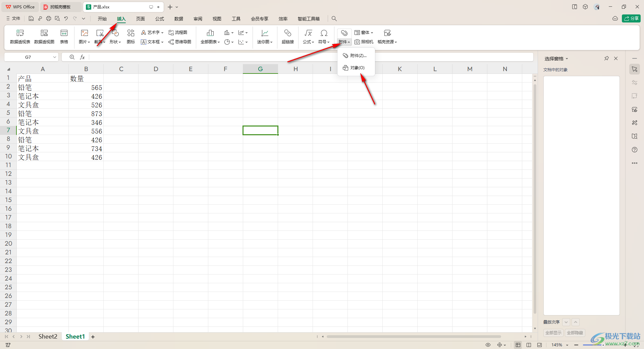Screen dimensions: 644x349
Task: Click the 迷你图 sparkline icon
Action: click(x=265, y=33)
